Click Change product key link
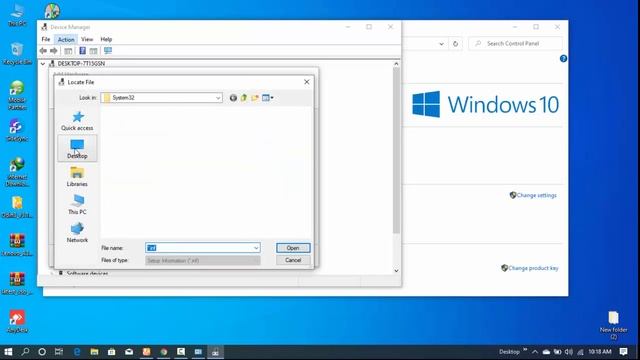 [x=533, y=268]
